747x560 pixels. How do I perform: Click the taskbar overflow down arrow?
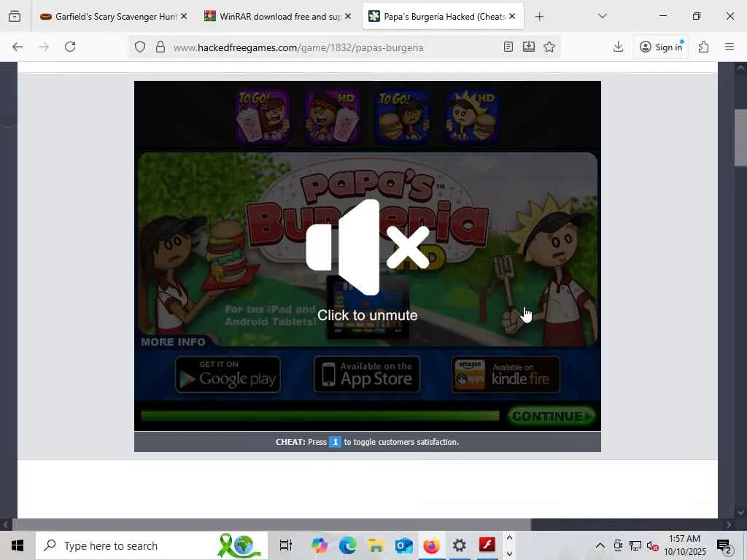coord(509,554)
